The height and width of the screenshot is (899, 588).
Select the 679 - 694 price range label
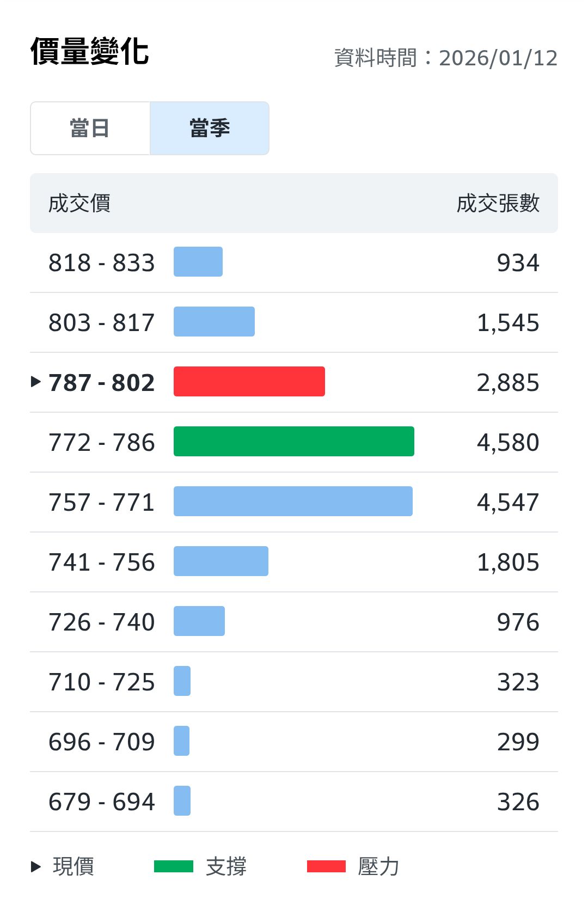[102, 802]
